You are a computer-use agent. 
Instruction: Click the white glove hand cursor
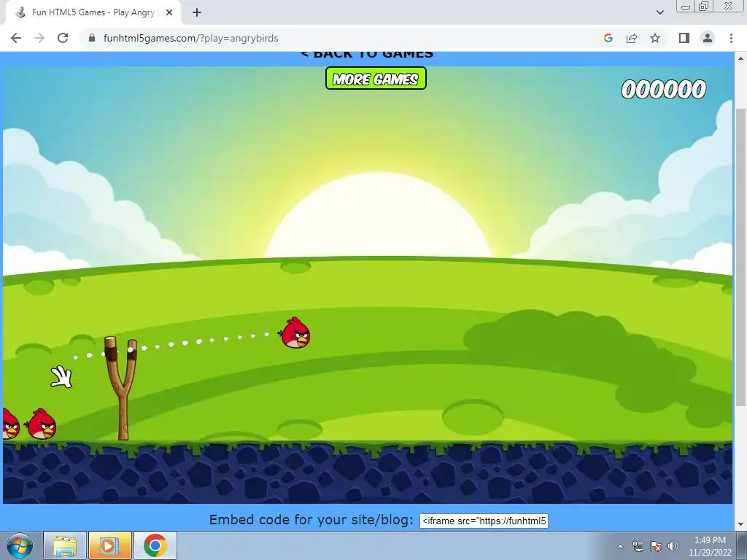pos(61,377)
